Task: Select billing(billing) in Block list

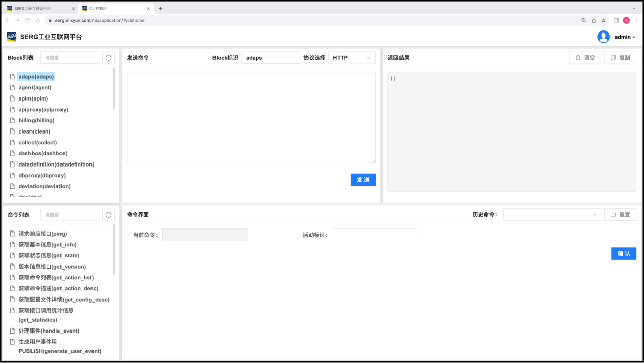Action: (37, 120)
